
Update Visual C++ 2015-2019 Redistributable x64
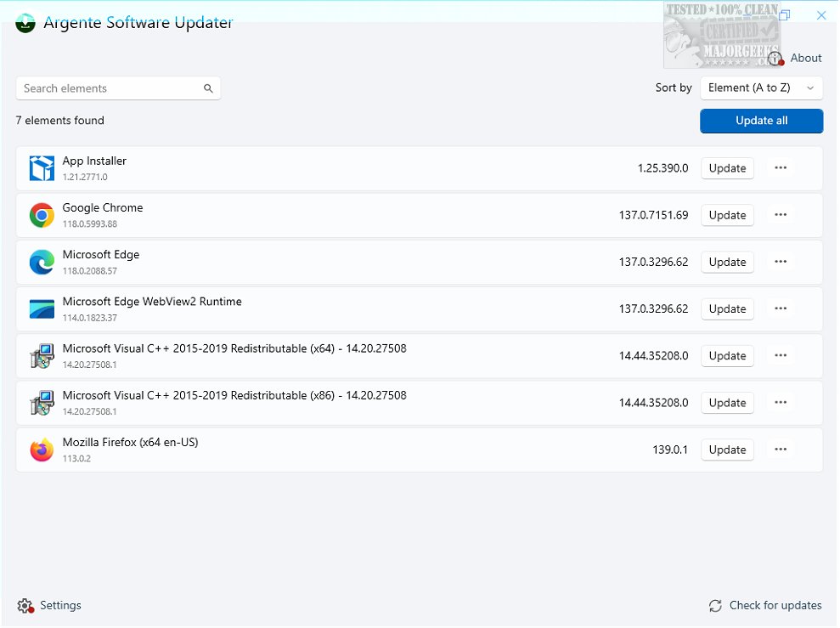tap(727, 356)
